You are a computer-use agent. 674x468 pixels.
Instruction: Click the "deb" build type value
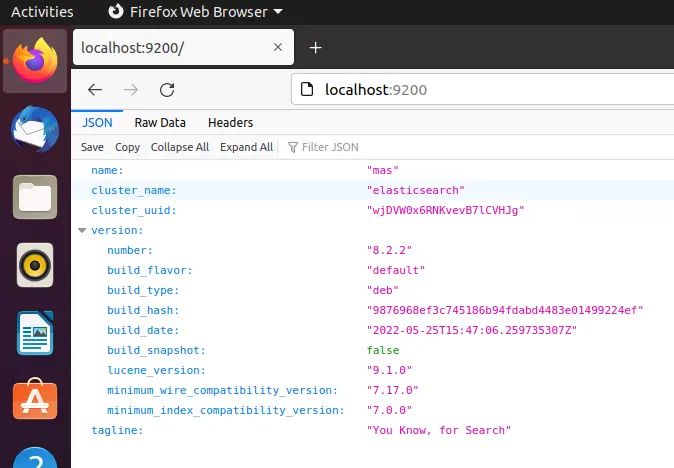[383, 290]
